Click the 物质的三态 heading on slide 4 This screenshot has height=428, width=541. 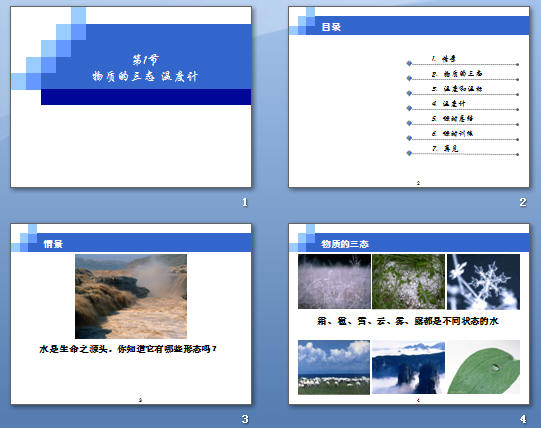coord(345,244)
